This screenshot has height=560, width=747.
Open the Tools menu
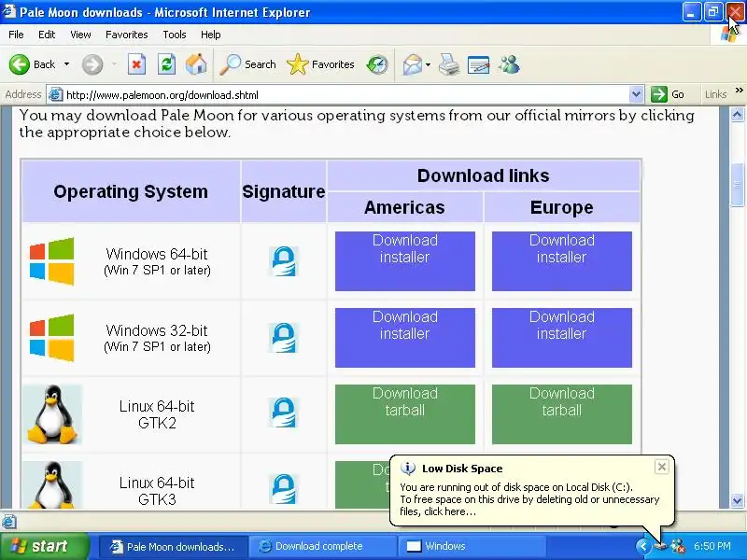click(x=175, y=35)
